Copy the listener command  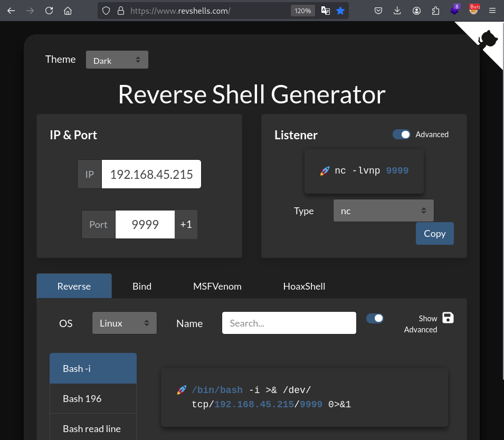click(x=434, y=233)
